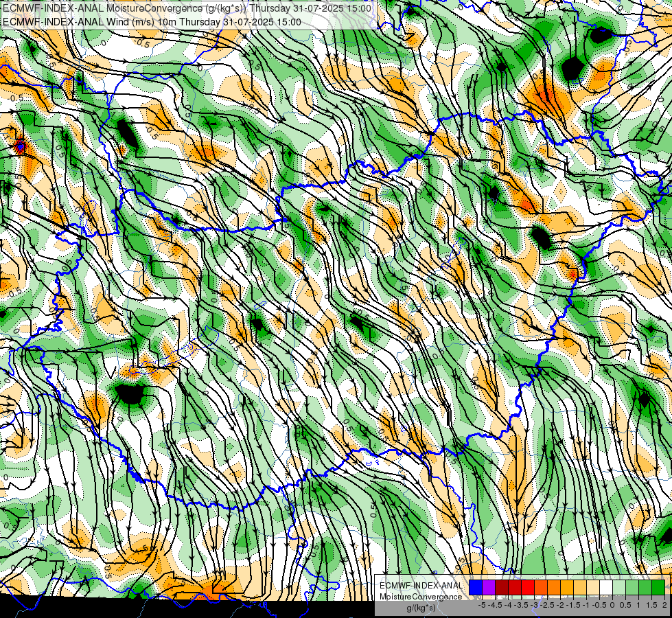Click 'ECMWF-INDEX-ANAL' label in the legend box

[x=421, y=586]
